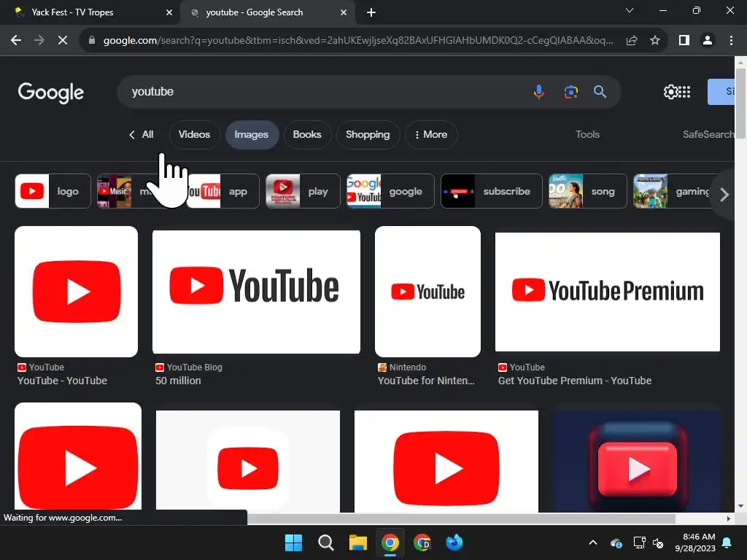Image resolution: width=747 pixels, height=560 pixels.
Task: Close the Yack Fest TV Tropes tab
Action: click(169, 12)
